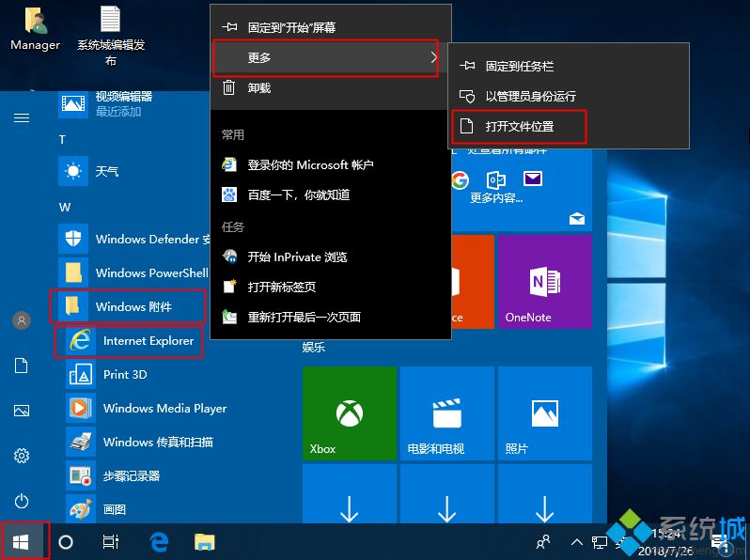Select 卸载 uninstall option

(331, 88)
